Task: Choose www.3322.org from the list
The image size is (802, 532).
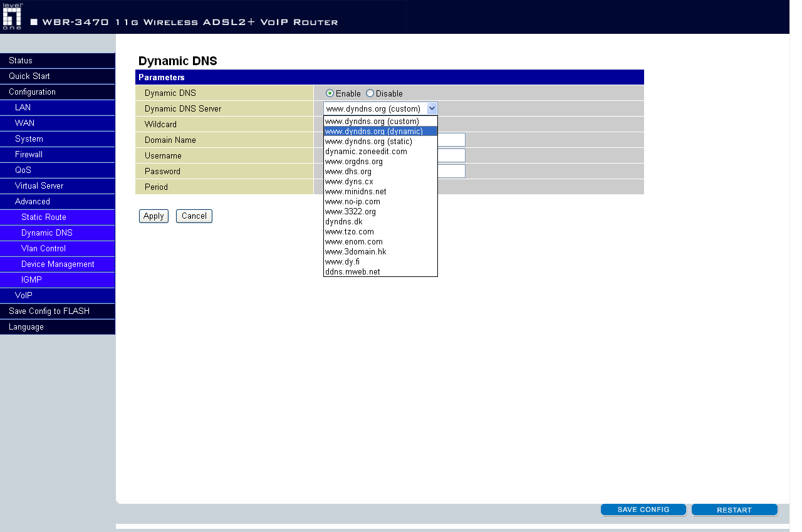Action: (380, 211)
